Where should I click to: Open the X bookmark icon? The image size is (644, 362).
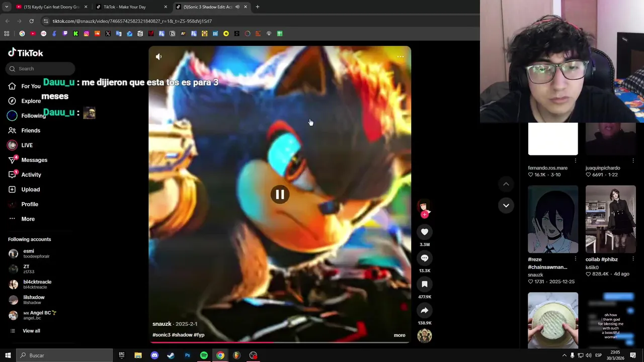click(x=108, y=34)
